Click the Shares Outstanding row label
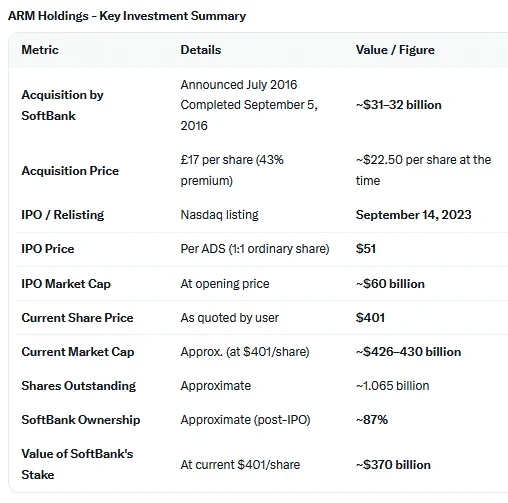The image size is (508, 503). coord(79,386)
